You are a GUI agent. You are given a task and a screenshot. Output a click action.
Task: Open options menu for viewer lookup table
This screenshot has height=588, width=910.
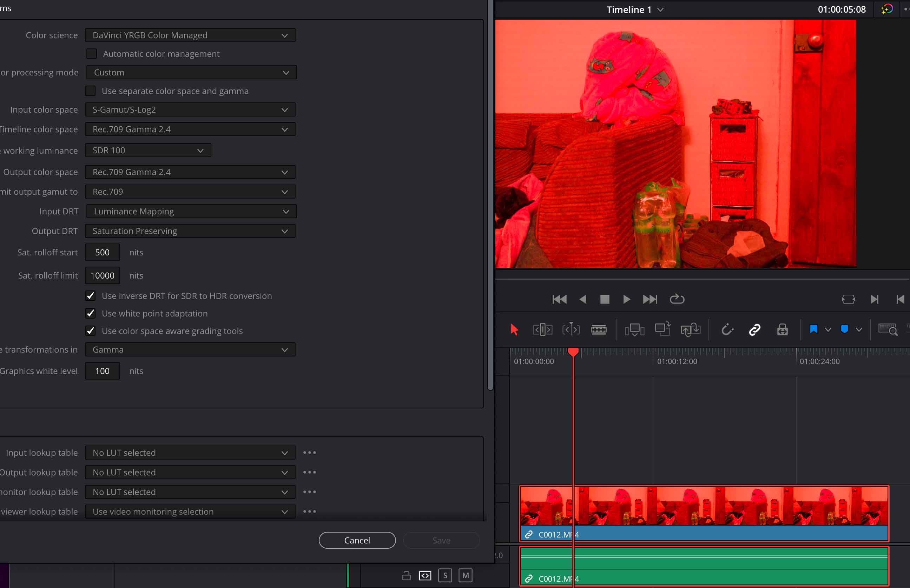(x=309, y=512)
